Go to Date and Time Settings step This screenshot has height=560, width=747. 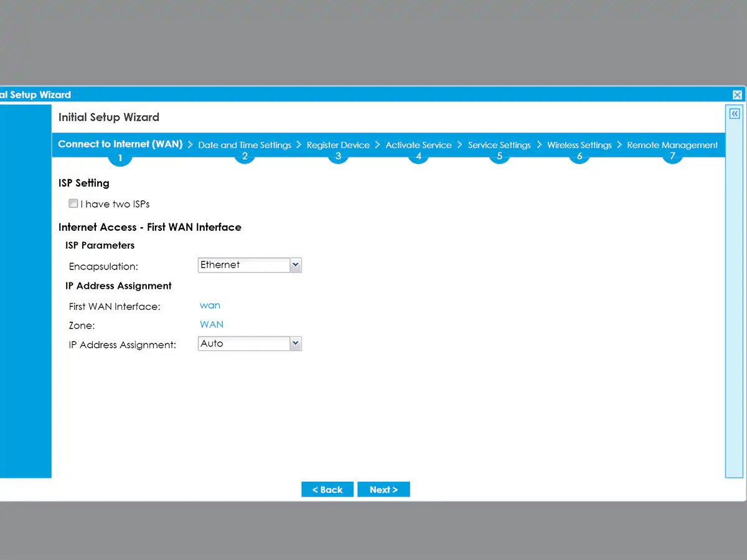click(245, 145)
